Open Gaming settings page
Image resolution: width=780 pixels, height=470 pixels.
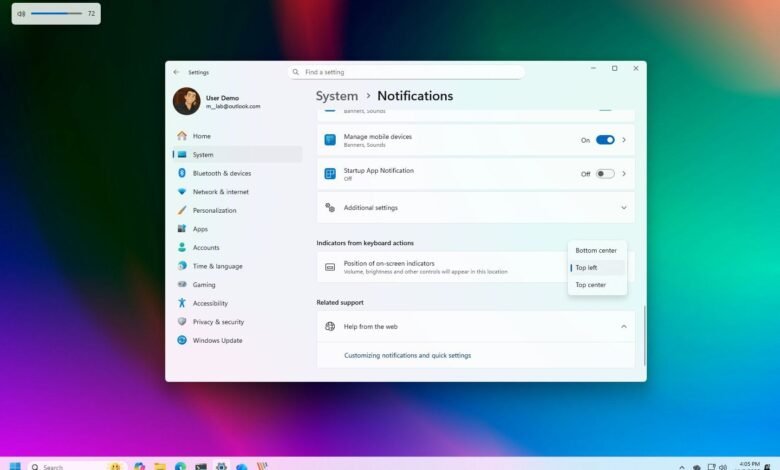(x=237, y=284)
